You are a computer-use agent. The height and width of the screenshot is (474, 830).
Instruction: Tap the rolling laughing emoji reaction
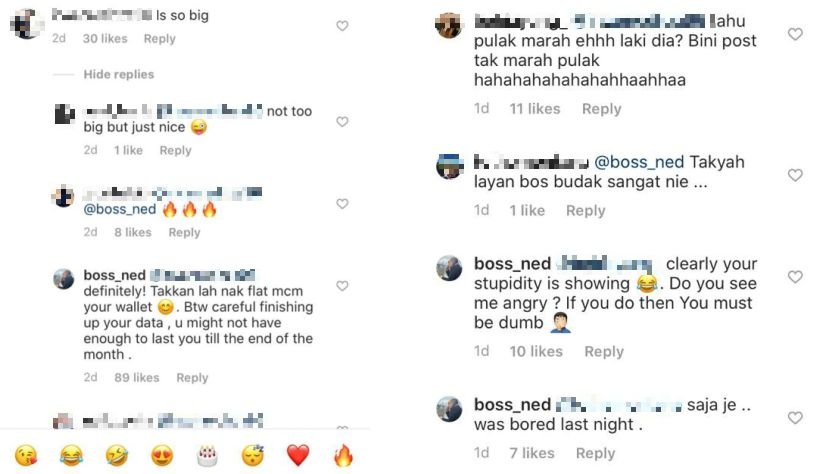click(x=117, y=456)
